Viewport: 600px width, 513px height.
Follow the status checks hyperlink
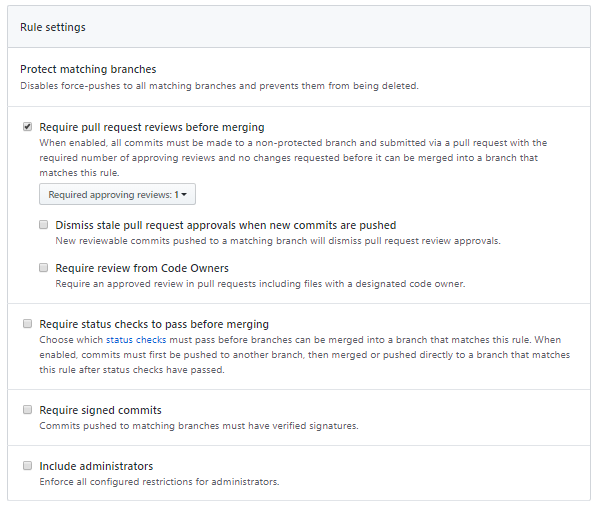(x=136, y=340)
